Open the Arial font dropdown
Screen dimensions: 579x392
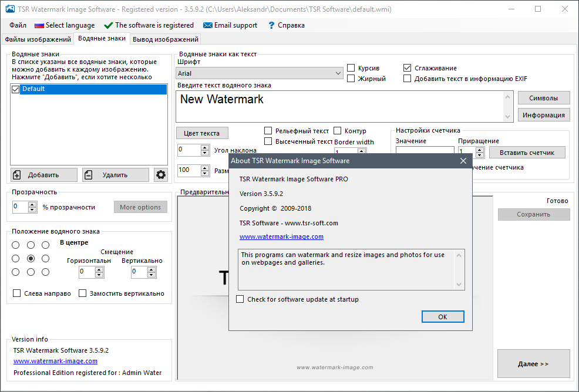click(x=259, y=73)
